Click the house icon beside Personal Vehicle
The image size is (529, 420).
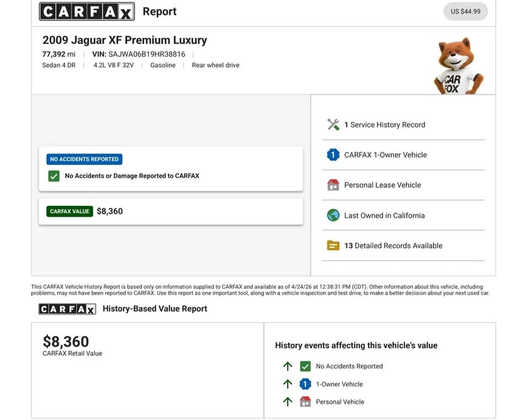pyautogui.click(x=305, y=402)
